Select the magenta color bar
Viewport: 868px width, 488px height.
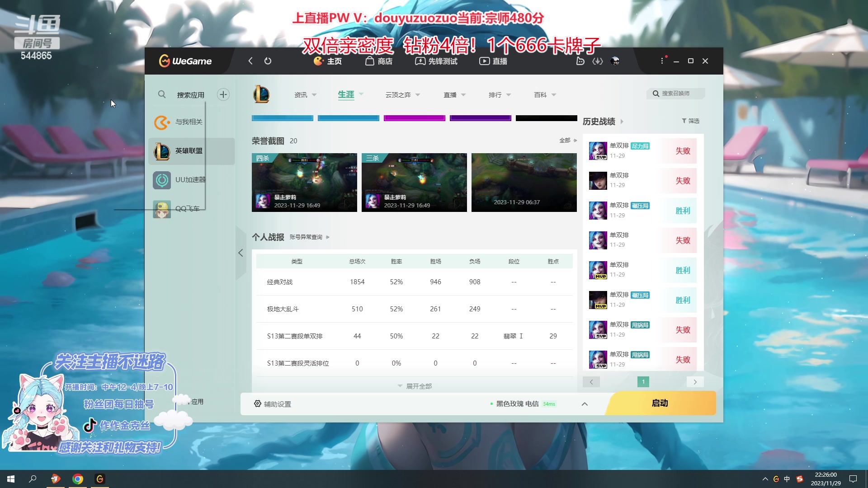(415, 118)
